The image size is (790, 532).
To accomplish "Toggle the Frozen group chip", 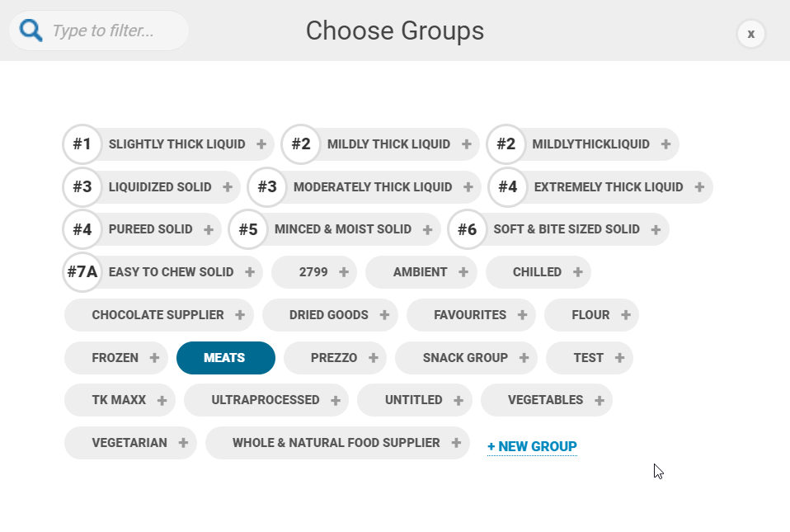I will [116, 358].
